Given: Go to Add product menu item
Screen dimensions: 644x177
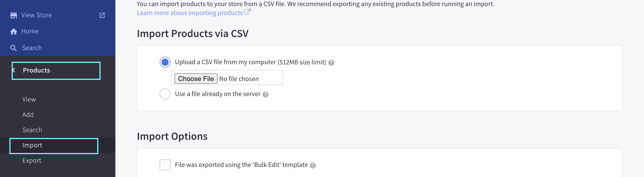Looking at the screenshot, I should click(x=28, y=115).
